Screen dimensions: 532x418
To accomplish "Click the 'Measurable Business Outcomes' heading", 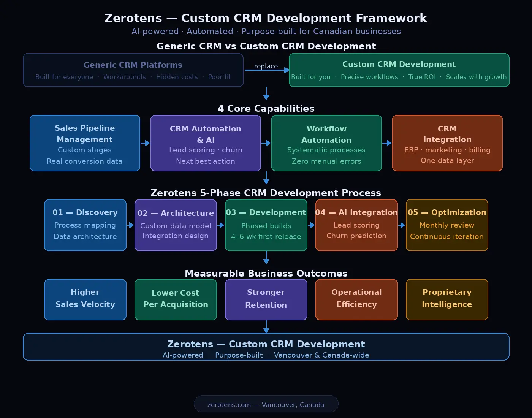I will (x=266, y=274).
